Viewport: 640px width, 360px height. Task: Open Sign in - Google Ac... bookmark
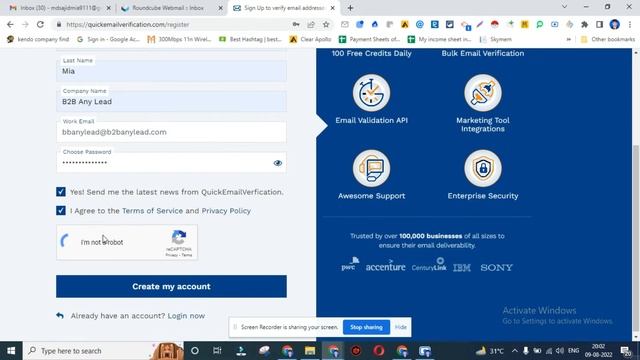[108, 39]
